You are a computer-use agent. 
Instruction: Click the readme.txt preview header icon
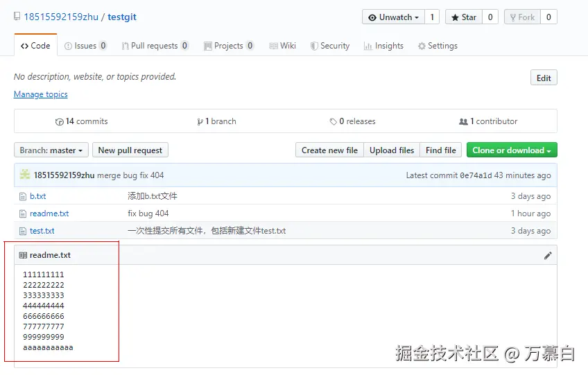(x=23, y=255)
